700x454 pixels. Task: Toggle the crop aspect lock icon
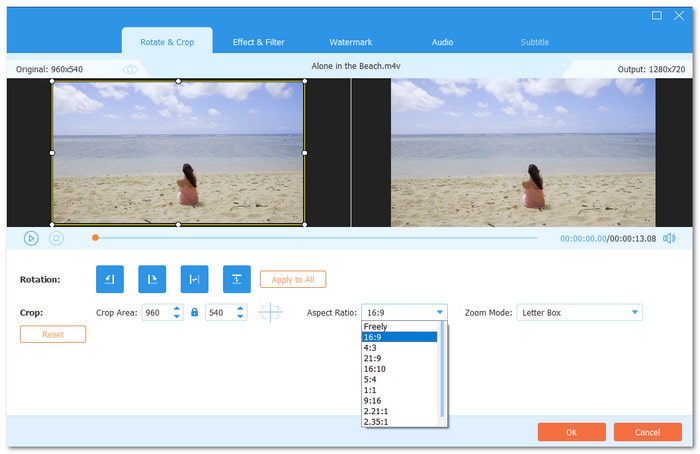coord(194,312)
